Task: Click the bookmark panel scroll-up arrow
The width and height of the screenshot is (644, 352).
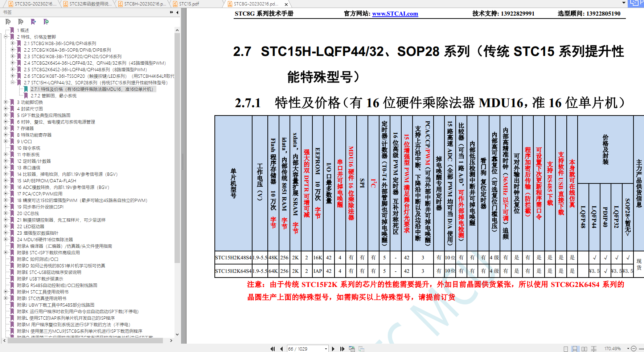Action: 177,30
